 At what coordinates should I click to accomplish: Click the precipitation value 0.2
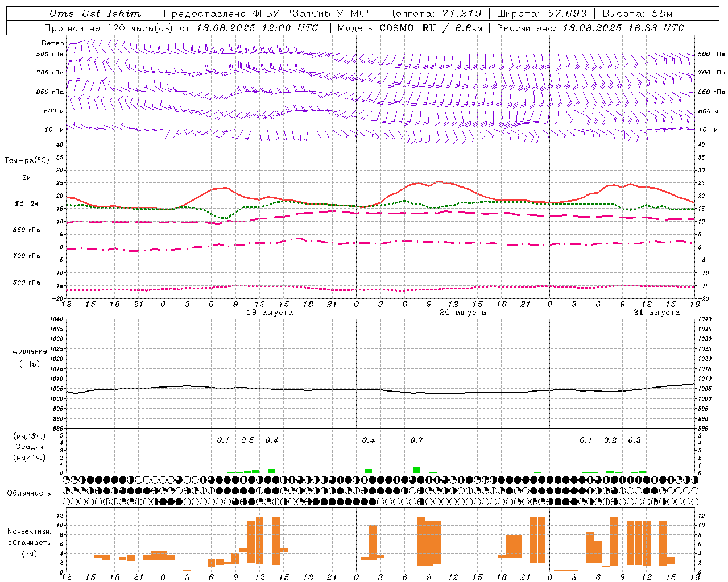pos(610,440)
